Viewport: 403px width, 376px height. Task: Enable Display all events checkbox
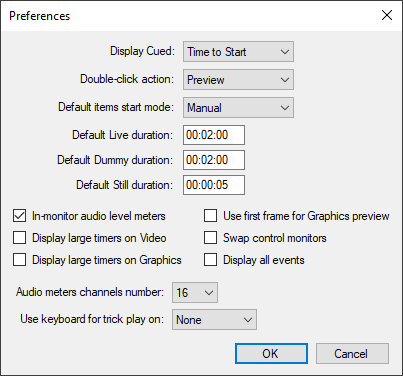point(210,260)
